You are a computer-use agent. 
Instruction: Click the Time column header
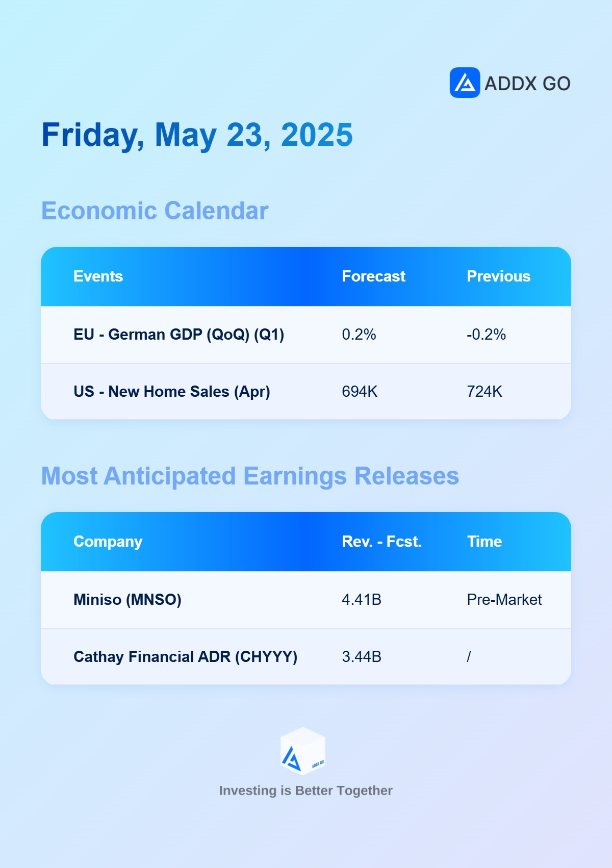(x=484, y=542)
